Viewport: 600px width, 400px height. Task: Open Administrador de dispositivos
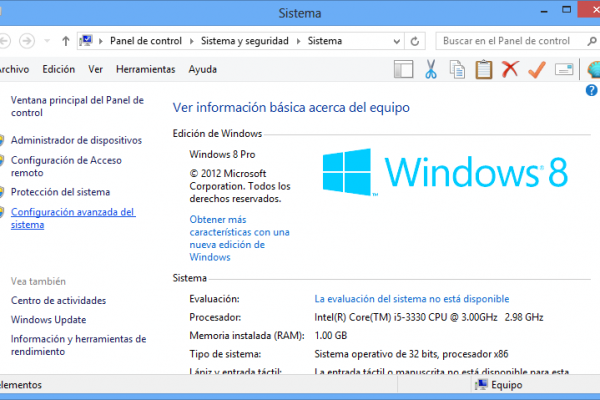click(x=76, y=140)
